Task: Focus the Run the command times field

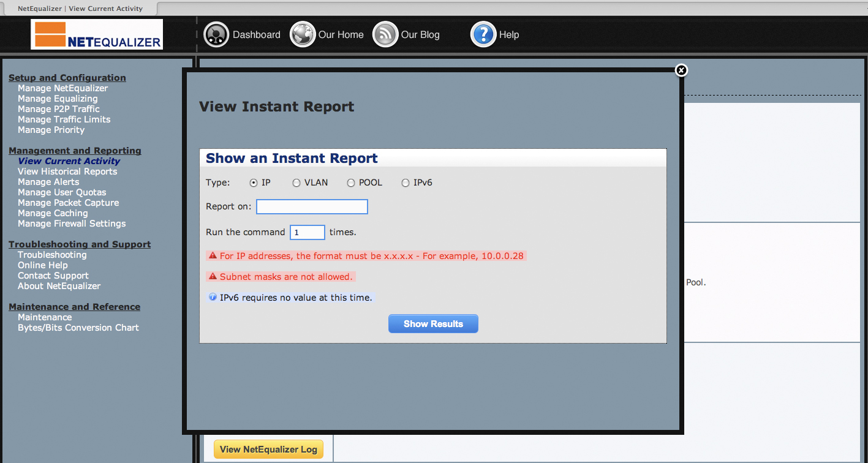Action: pyautogui.click(x=307, y=233)
